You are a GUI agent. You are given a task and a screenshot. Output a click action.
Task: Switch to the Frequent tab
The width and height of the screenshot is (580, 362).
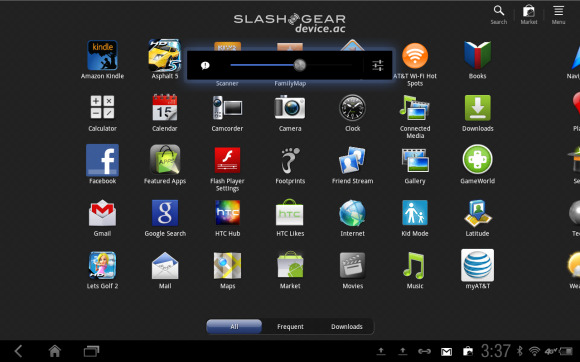[290, 327]
